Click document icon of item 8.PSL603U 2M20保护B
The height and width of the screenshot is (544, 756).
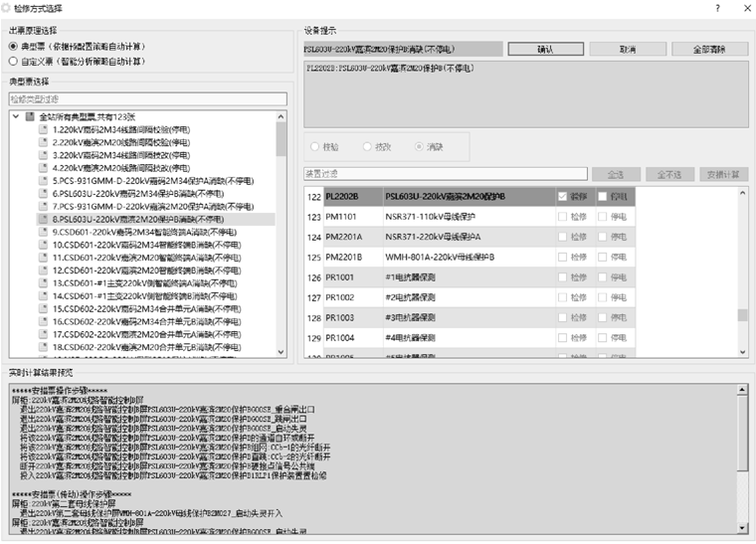point(43,219)
